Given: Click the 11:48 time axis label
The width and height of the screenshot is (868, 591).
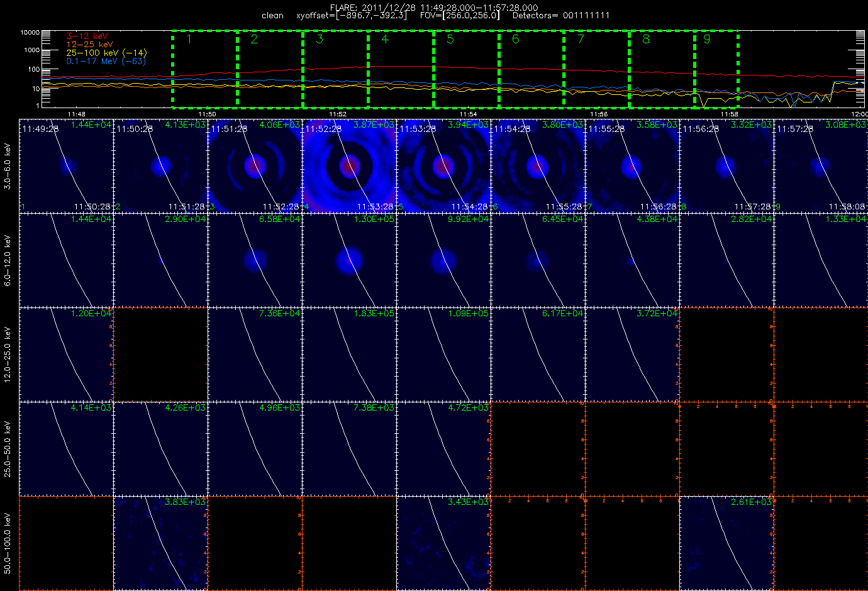Looking at the screenshot, I should [76, 114].
